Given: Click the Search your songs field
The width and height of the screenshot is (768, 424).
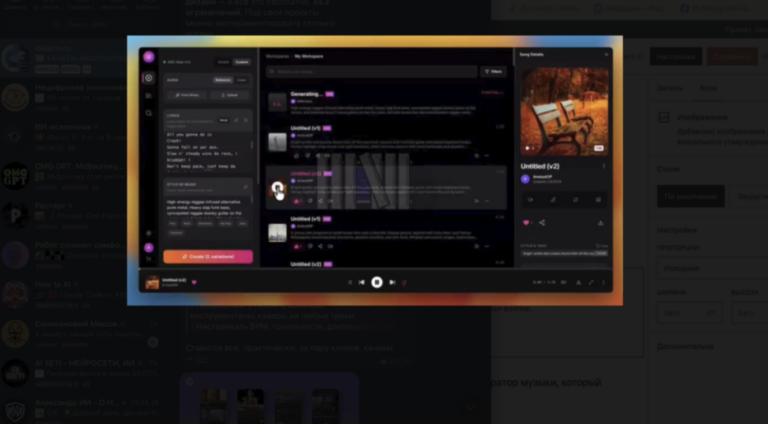Looking at the screenshot, I should (371, 71).
